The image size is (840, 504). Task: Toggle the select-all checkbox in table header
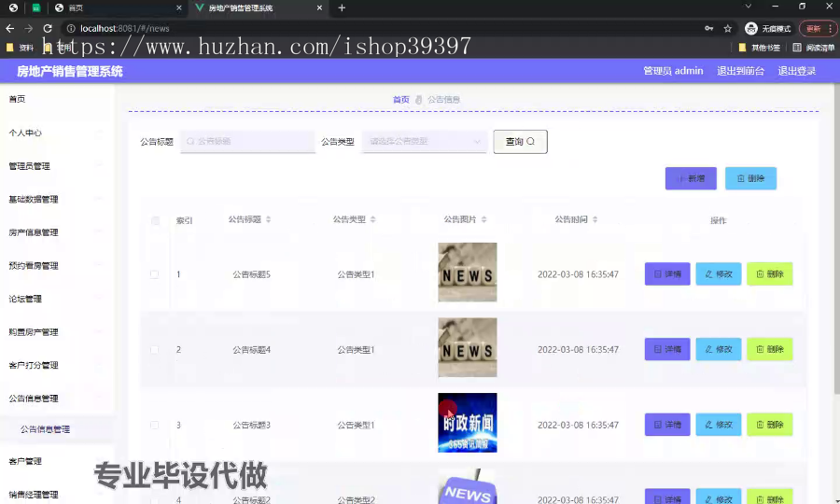click(x=155, y=220)
